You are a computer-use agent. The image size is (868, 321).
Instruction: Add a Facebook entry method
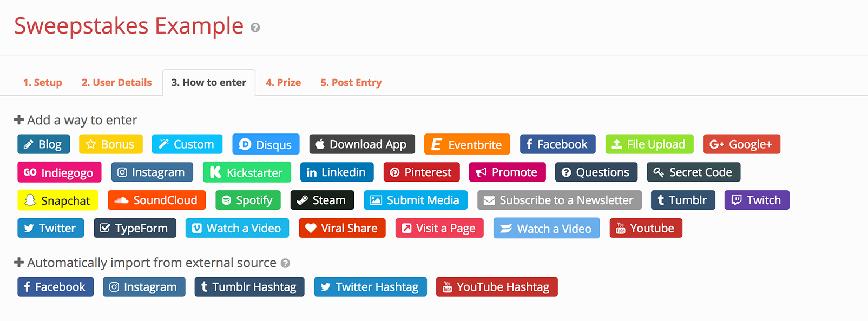point(557,144)
